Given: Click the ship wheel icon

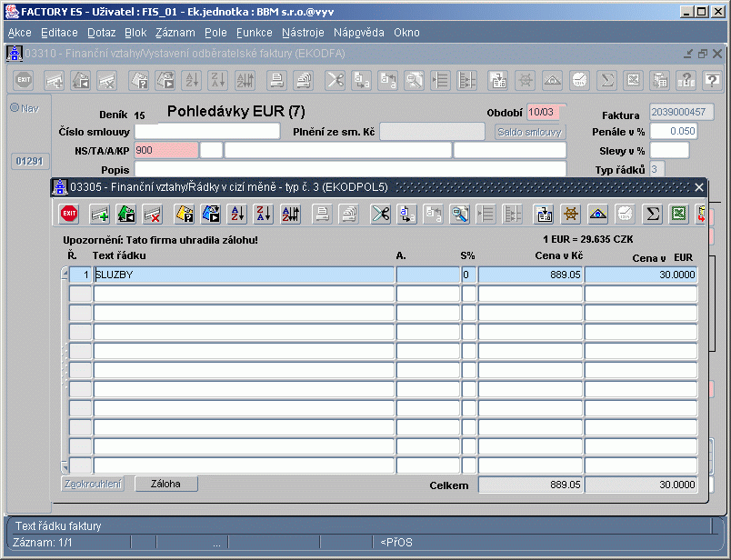Looking at the screenshot, I should tap(571, 215).
